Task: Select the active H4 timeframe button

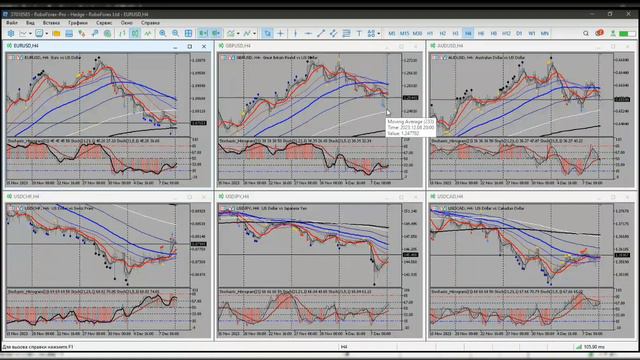Action: pyautogui.click(x=468, y=33)
